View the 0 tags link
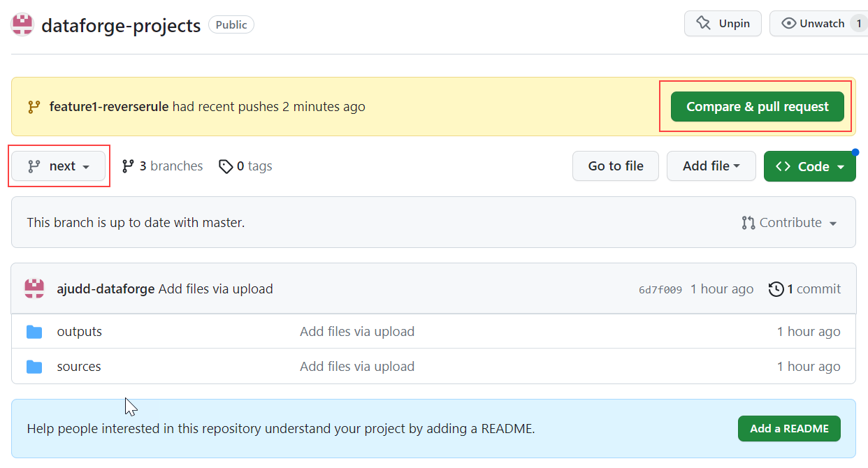The image size is (868, 468). coord(245,166)
